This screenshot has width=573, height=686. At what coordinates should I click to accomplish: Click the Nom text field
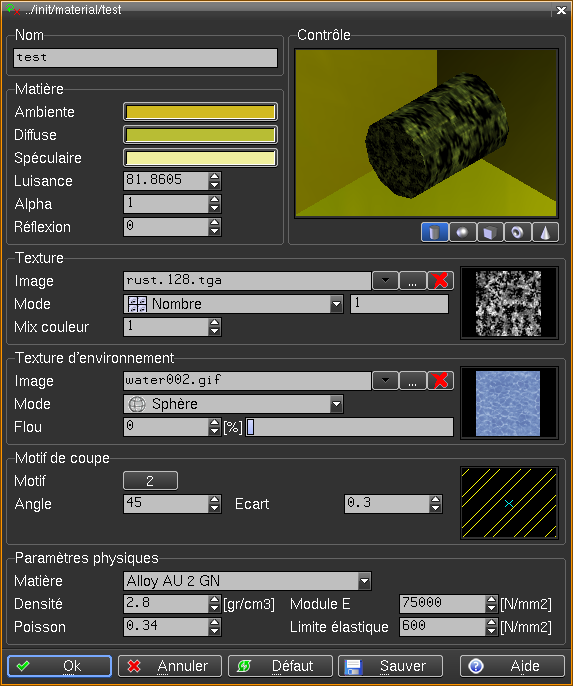pyautogui.click(x=145, y=58)
